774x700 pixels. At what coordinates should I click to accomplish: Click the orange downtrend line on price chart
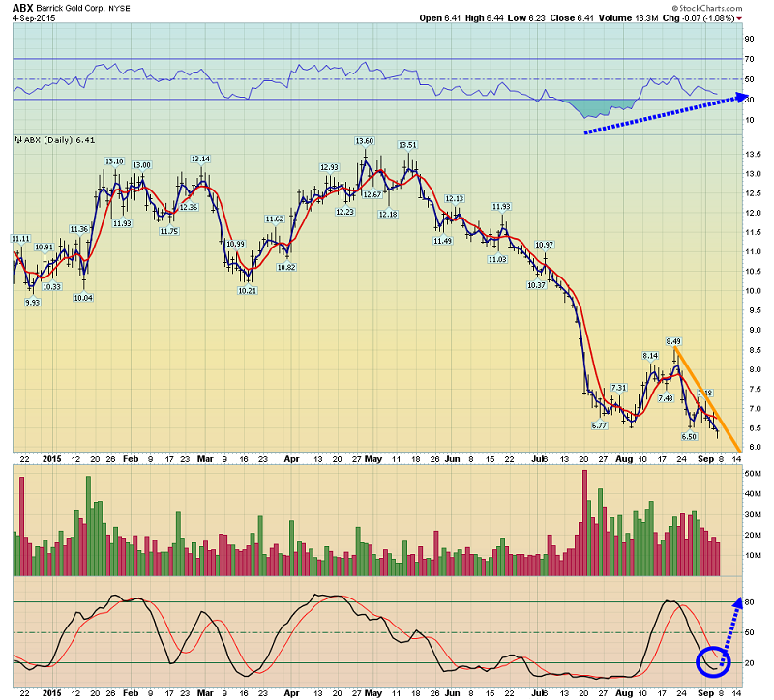(707, 399)
